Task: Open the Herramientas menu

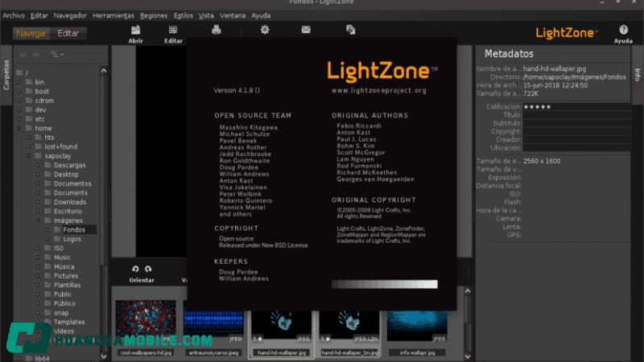Action: (113, 15)
